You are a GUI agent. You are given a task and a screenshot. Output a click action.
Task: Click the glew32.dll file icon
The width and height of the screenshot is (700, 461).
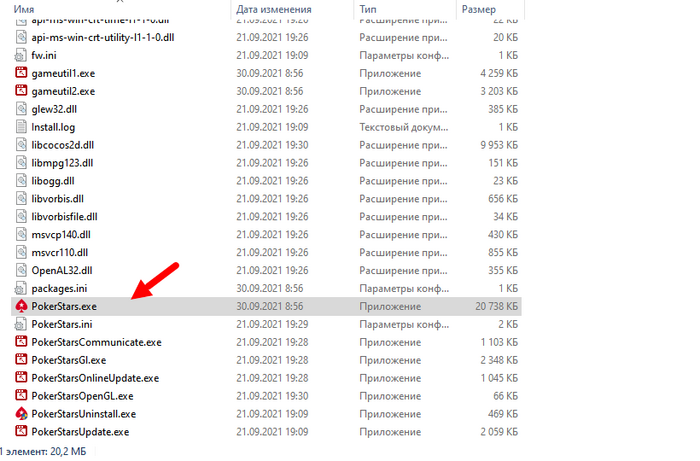tap(21, 109)
